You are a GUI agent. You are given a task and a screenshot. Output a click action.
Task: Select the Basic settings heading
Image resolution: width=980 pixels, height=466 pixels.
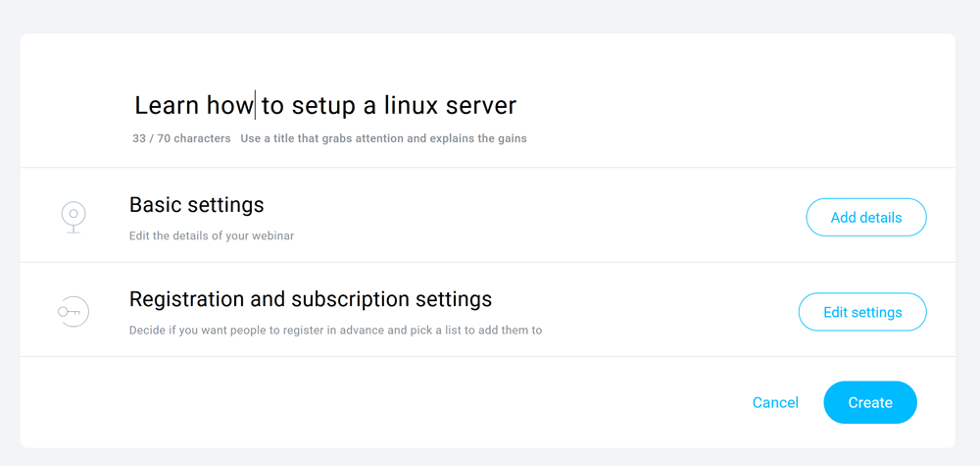click(x=196, y=205)
